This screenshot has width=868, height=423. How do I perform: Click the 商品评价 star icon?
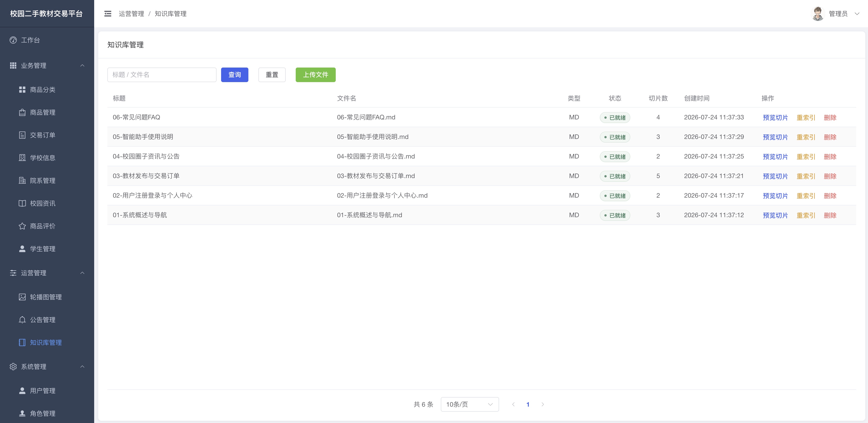point(22,226)
